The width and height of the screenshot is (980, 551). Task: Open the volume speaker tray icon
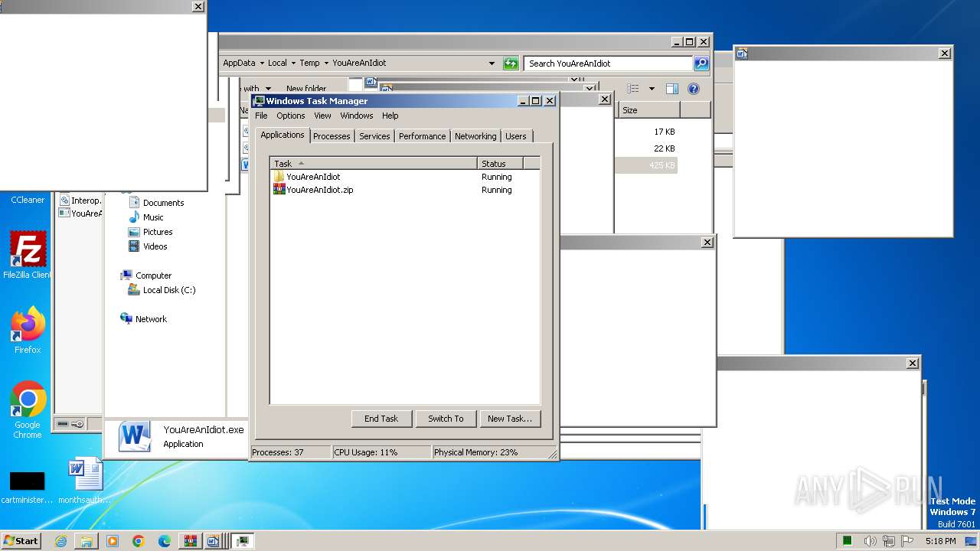[870, 541]
